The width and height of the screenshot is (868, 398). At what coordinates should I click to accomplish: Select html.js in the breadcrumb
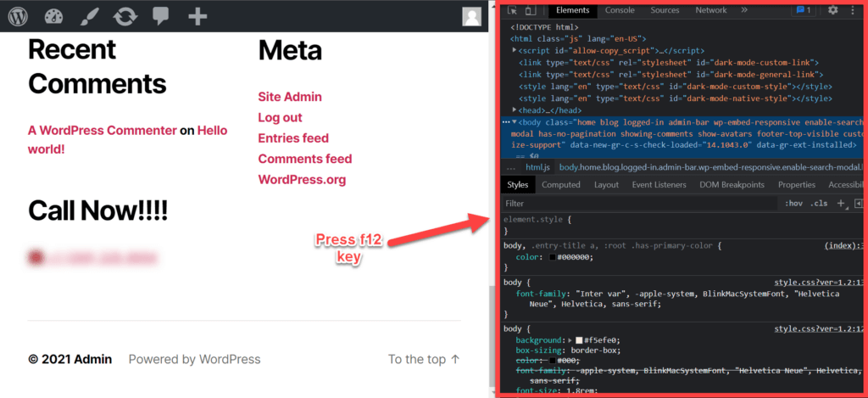point(537,167)
